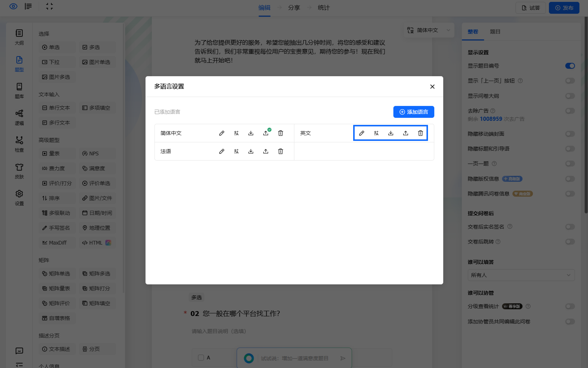
Task: Switch to the 分享 step tab
Action: point(294,8)
